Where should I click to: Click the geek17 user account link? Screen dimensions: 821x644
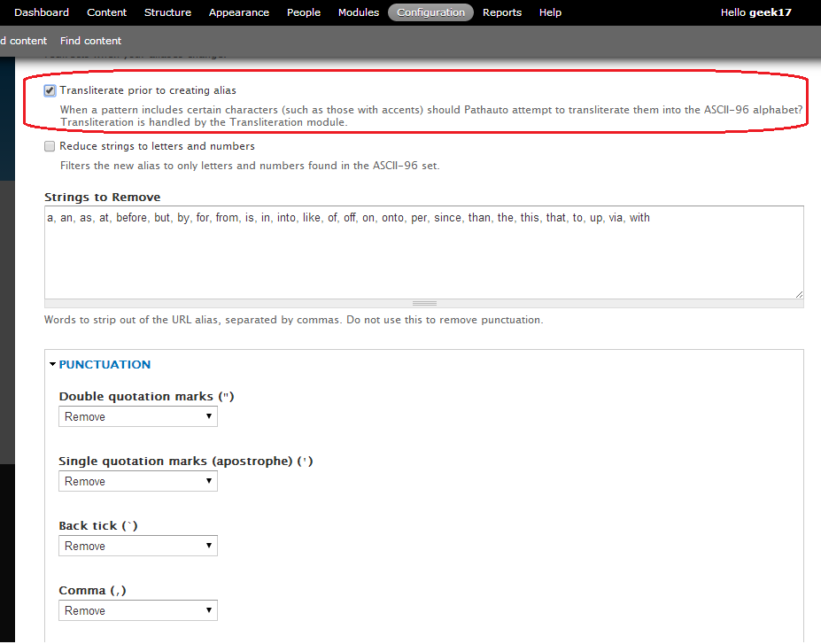(771, 12)
